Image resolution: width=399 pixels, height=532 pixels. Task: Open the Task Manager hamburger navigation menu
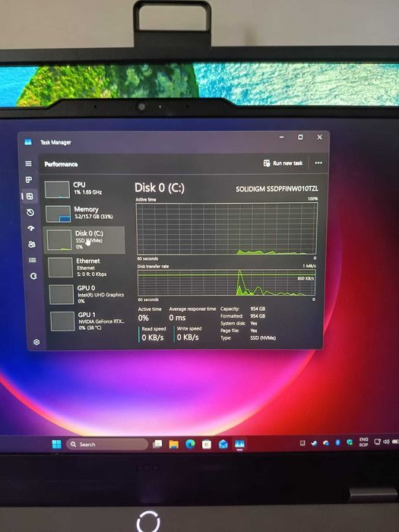pos(29,163)
